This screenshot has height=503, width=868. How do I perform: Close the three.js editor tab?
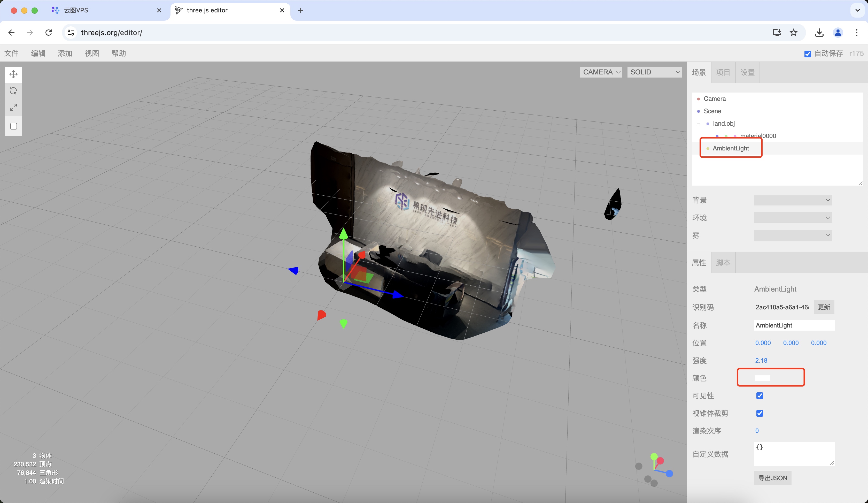(x=282, y=10)
